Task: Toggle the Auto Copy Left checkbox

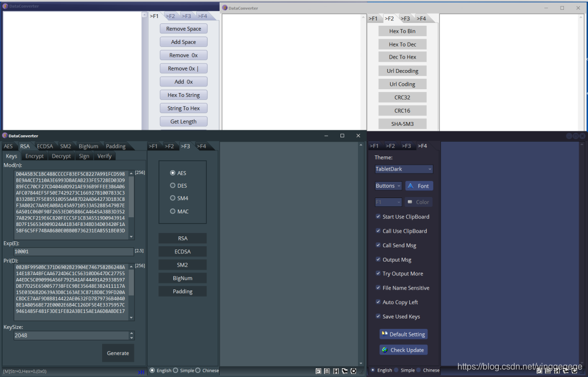Action: [x=378, y=302]
